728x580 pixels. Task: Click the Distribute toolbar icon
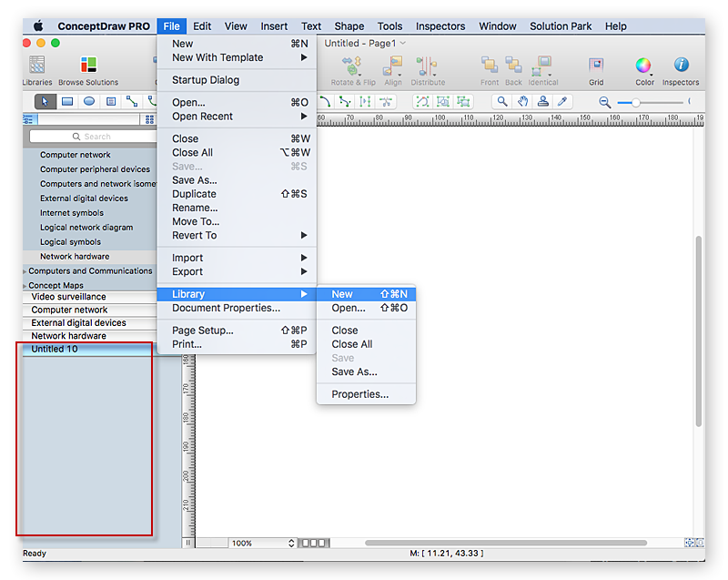pyautogui.click(x=427, y=66)
